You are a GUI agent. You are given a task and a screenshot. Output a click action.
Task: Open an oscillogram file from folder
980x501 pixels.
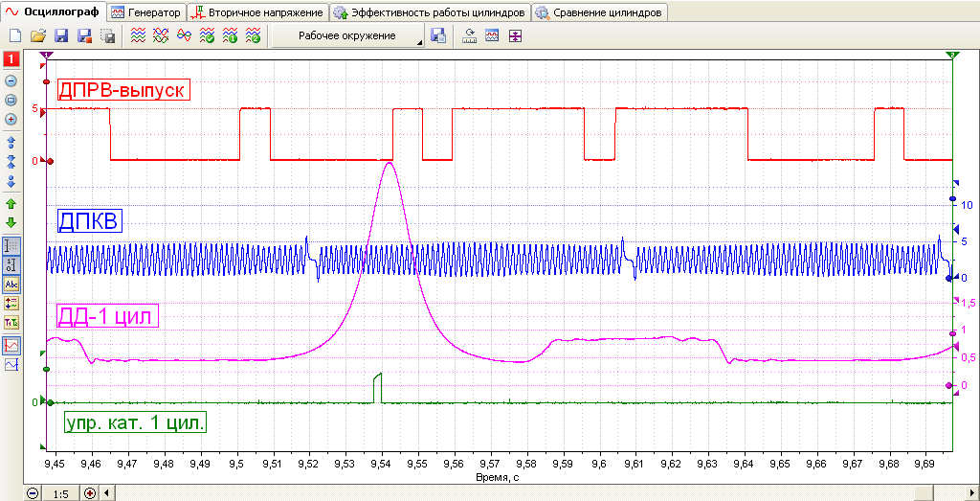pos(38,36)
